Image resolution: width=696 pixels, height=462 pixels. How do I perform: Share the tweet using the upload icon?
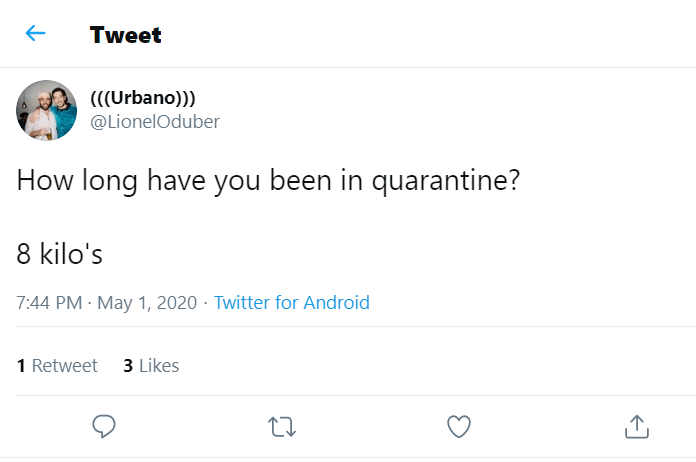tap(635, 427)
